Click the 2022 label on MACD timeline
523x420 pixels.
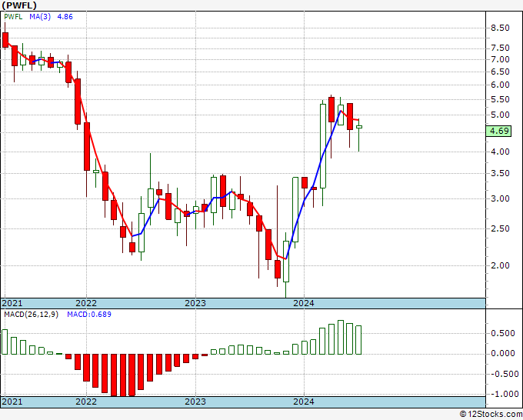(86, 402)
